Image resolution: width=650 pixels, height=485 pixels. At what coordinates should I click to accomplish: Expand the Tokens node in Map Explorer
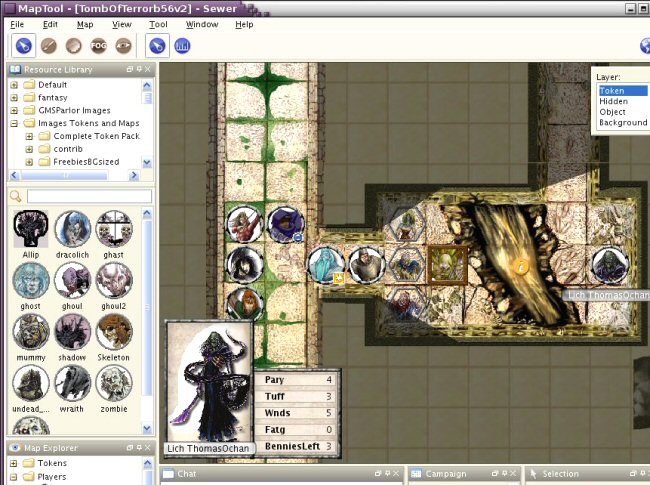pyautogui.click(x=13, y=463)
